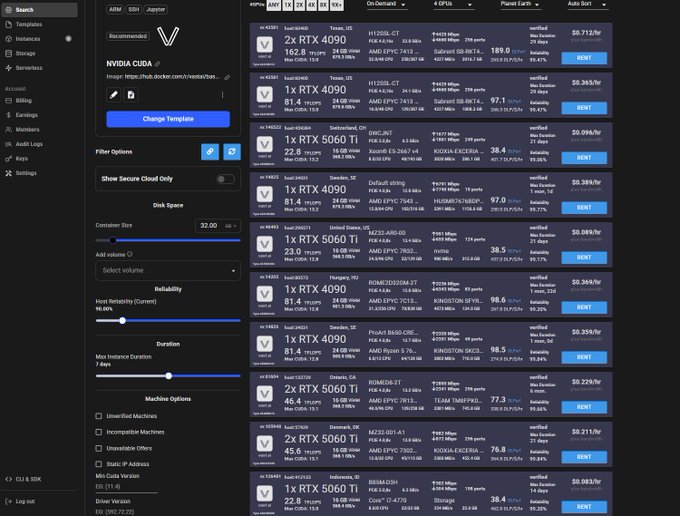Open the Auto Sort dropdown
This screenshot has width=680, height=516.
[x=587, y=4]
